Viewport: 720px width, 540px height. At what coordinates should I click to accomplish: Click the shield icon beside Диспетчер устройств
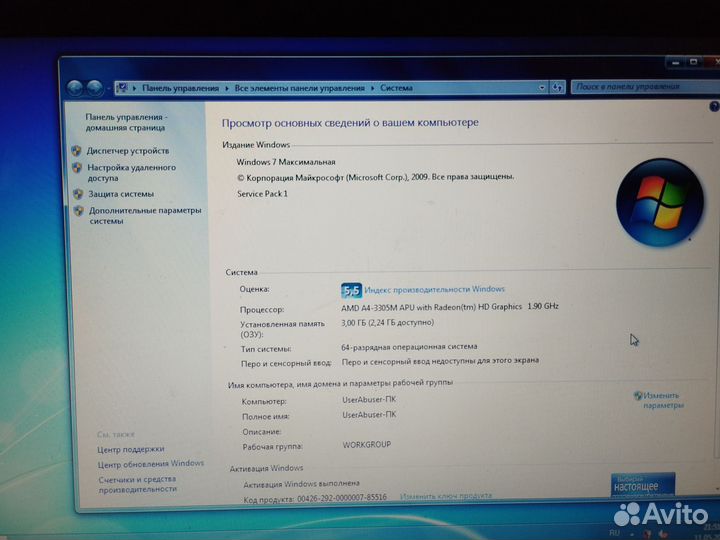(x=76, y=151)
